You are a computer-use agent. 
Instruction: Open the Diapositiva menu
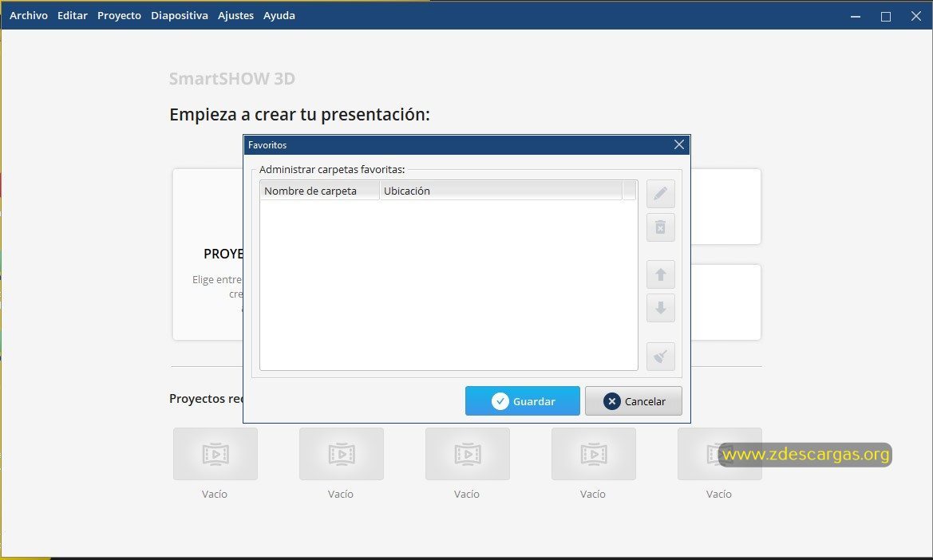(179, 15)
